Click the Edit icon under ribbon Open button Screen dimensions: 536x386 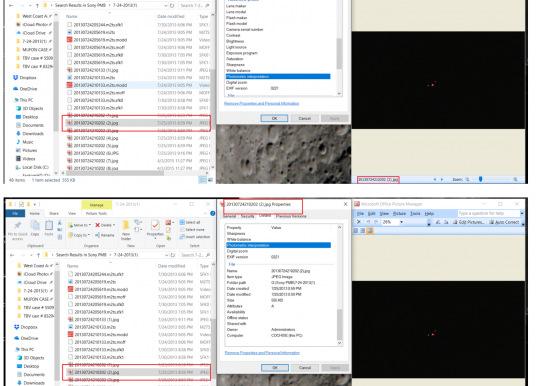click(x=169, y=230)
